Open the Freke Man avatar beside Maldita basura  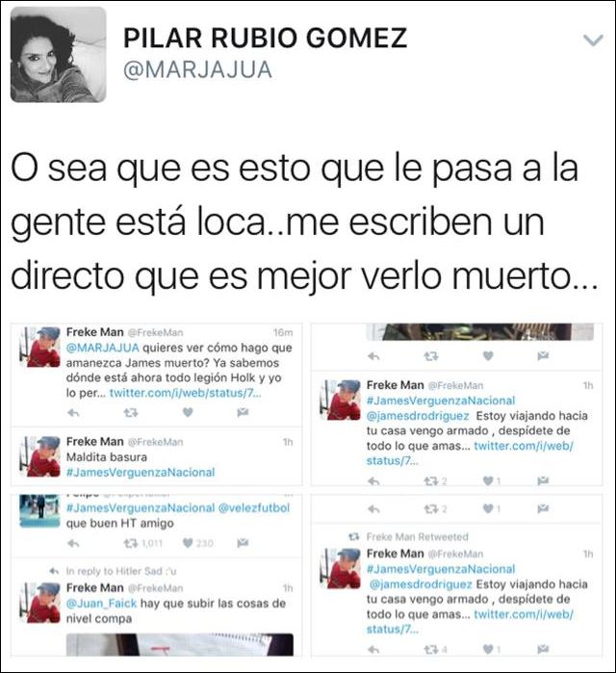point(39,456)
